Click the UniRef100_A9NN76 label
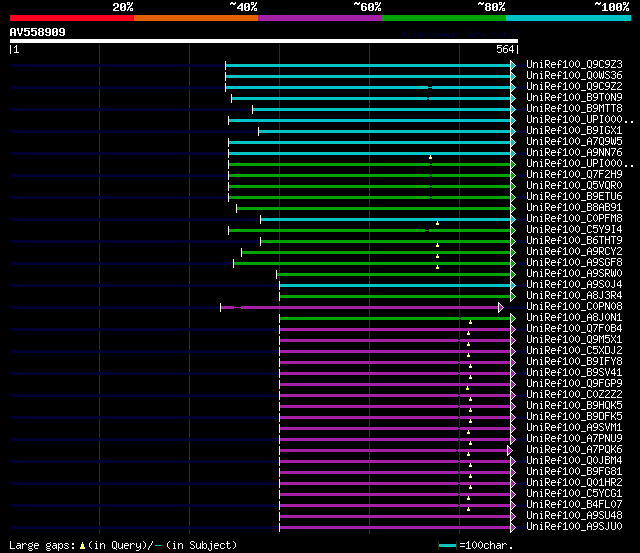 (x=574, y=153)
